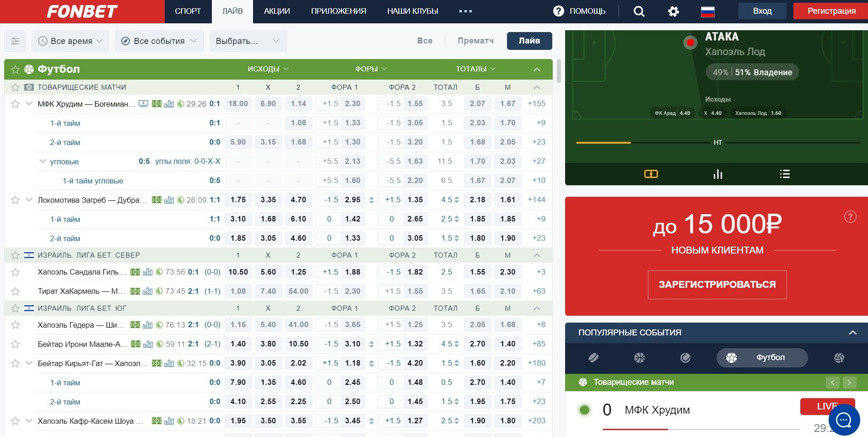Open field tracker for Хапоэль Кафр-Касем match
The image size is (868, 437).
click(156, 421)
